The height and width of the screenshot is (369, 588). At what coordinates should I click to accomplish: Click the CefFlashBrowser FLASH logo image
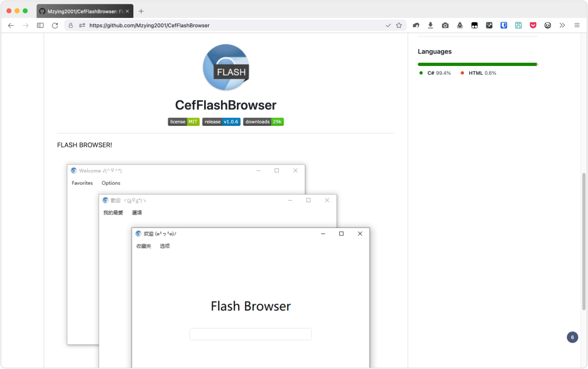pos(226,67)
